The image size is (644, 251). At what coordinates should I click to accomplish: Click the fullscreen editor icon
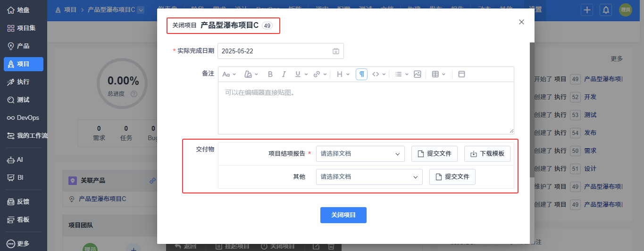point(462,74)
